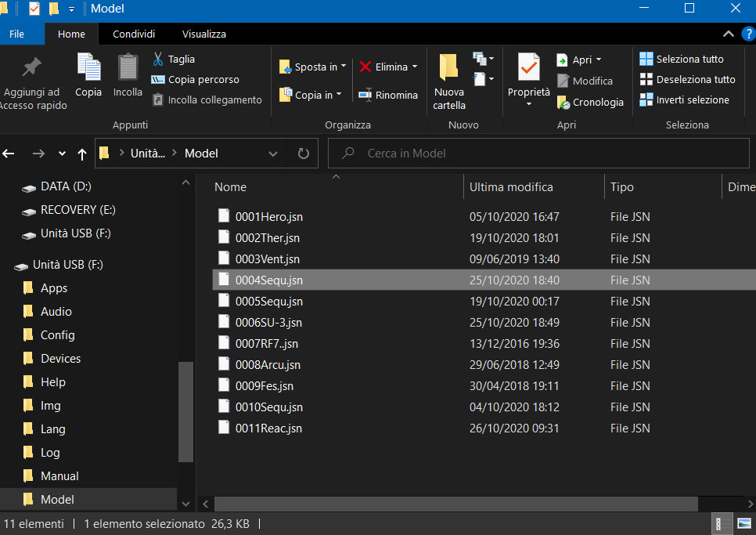Click the Cerca in Model search box

click(538, 154)
